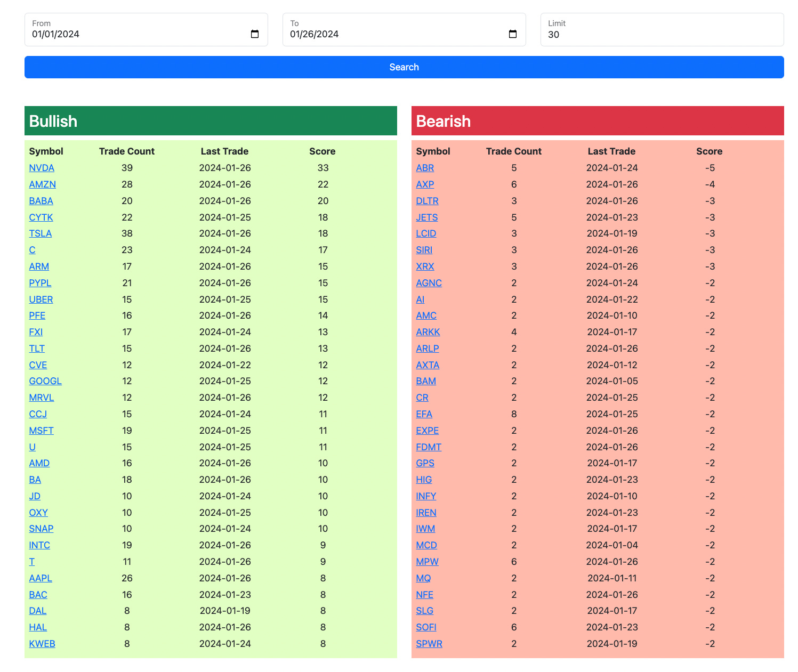The width and height of the screenshot is (798, 672).
Task: Open the BABA symbol link
Action: point(41,201)
